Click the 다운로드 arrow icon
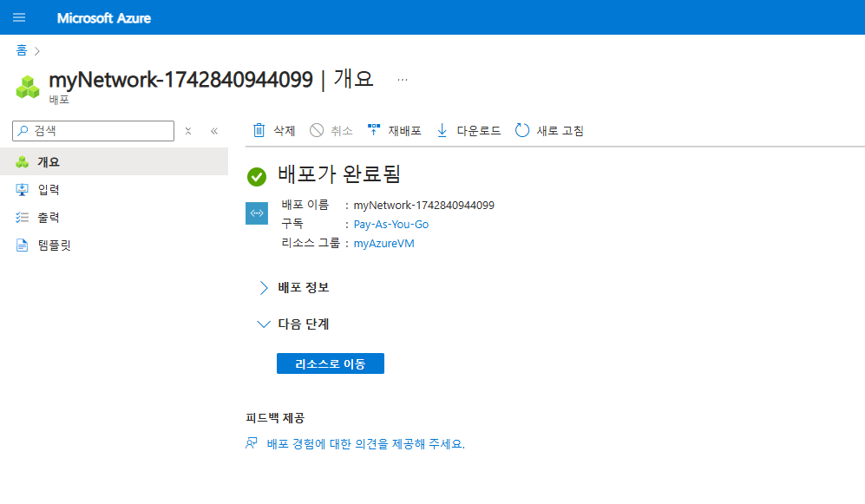Viewport: 865px width, 504px height. click(442, 130)
